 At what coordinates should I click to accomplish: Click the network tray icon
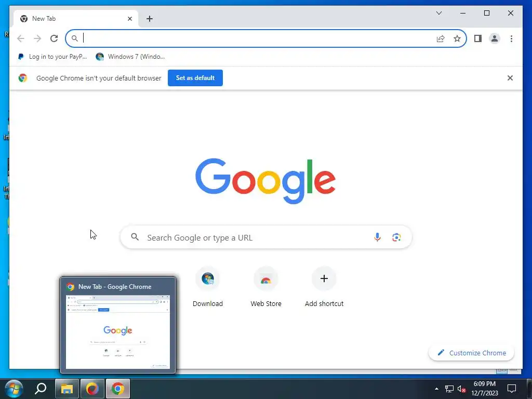449,389
